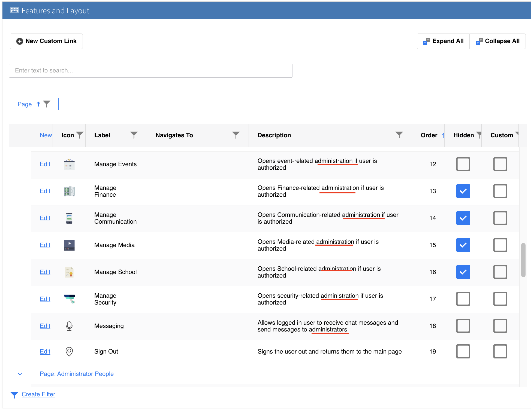Image resolution: width=531 pixels, height=420 pixels.
Task: Click the Page grouping header box
Action: click(34, 104)
